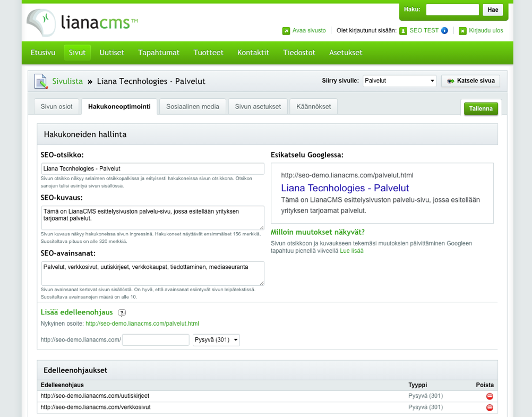Image resolution: width=532 pixels, height=417 pixels.
Task: Click the SEO-avainsanat text area
Action: [x=153, y=274]
